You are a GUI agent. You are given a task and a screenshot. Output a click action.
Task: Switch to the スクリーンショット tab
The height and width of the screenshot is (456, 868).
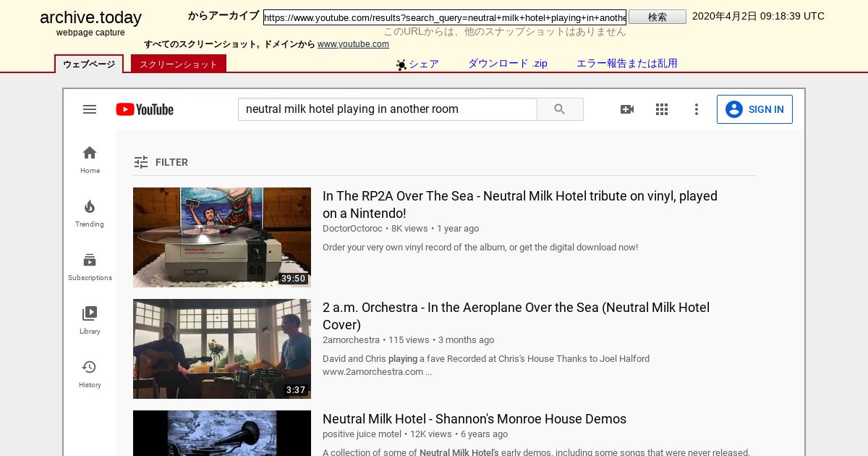click(179, 64)
